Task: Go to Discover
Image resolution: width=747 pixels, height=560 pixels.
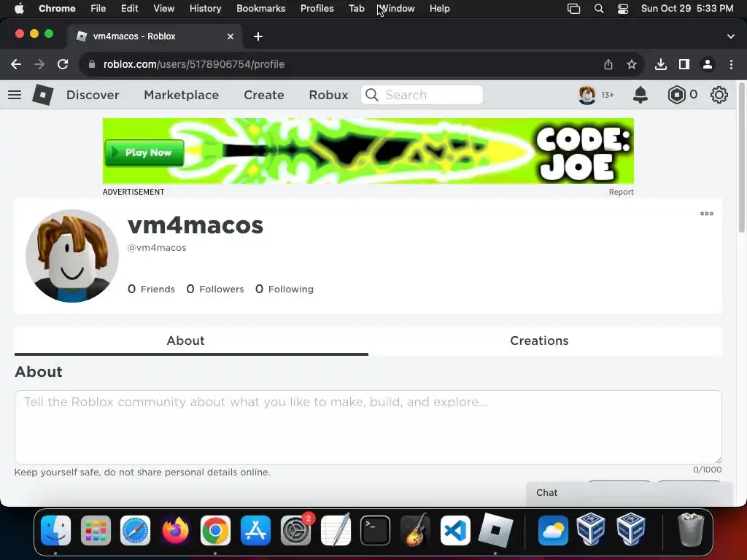Action: [93, 95]
